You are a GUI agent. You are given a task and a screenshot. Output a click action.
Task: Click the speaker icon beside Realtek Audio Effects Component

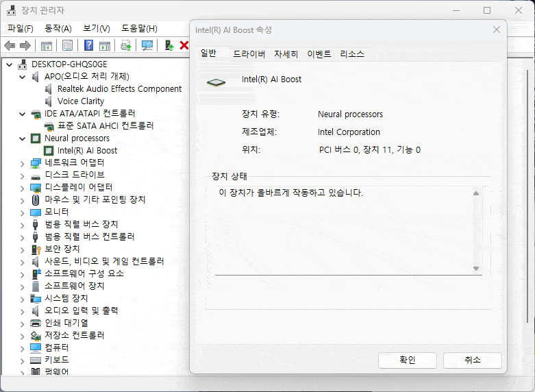coord(49,89)
